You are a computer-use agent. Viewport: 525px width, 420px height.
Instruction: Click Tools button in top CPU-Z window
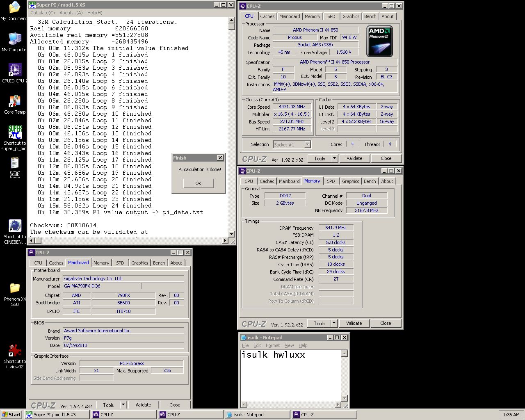(x=320, y=158)
